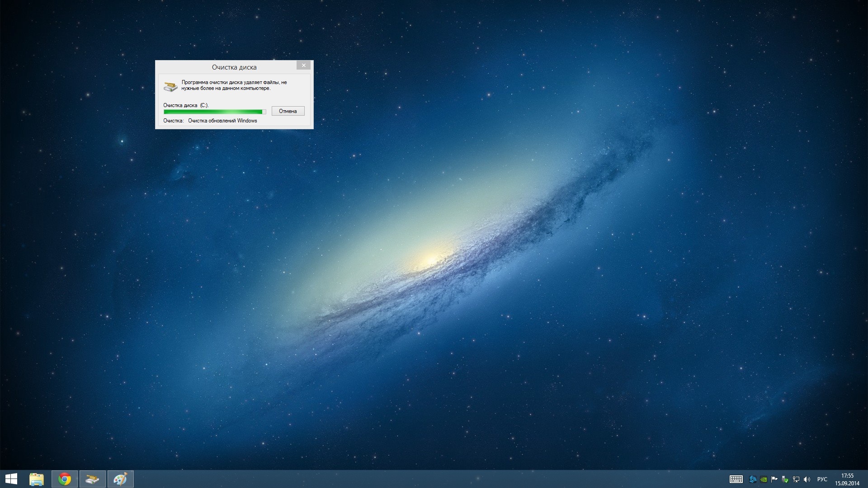The image size is (868, 488).
Task: Open the Windows Start button
Action: 11,479
